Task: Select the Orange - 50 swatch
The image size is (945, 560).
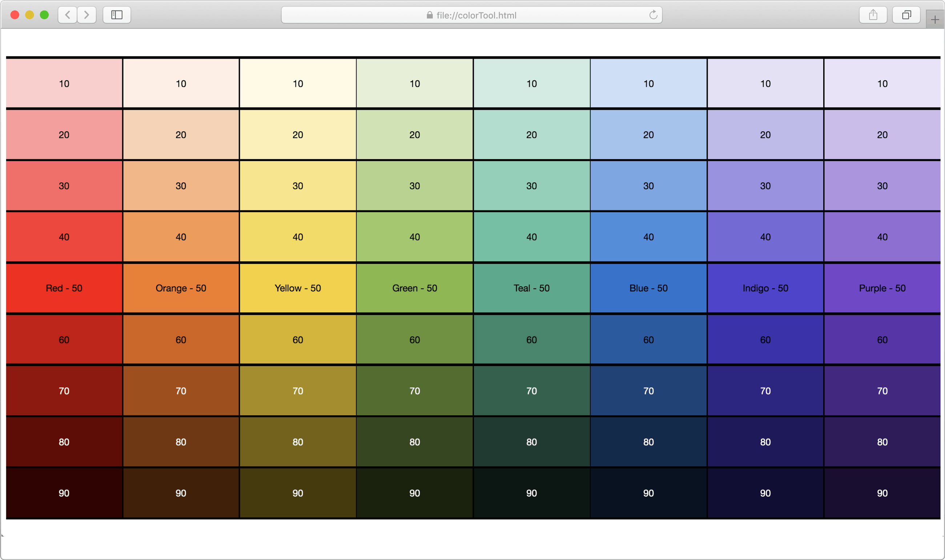Action: [181, 288]
